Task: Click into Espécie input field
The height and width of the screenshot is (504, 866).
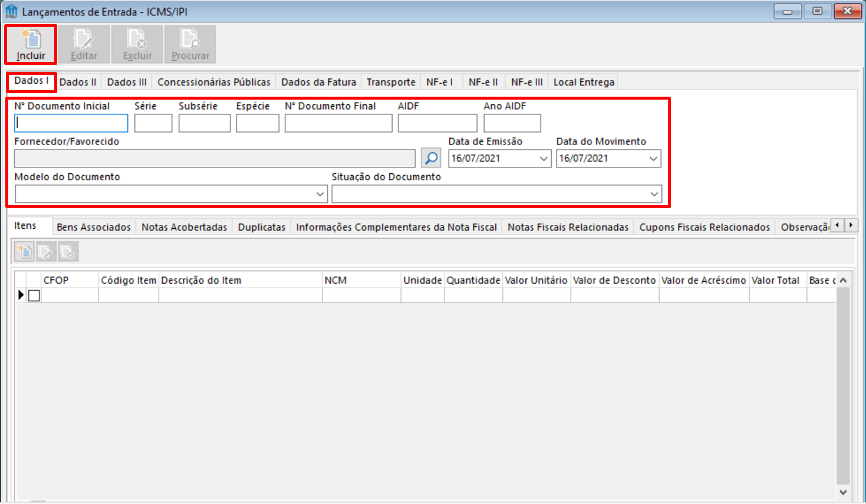Action: [258, 123]
